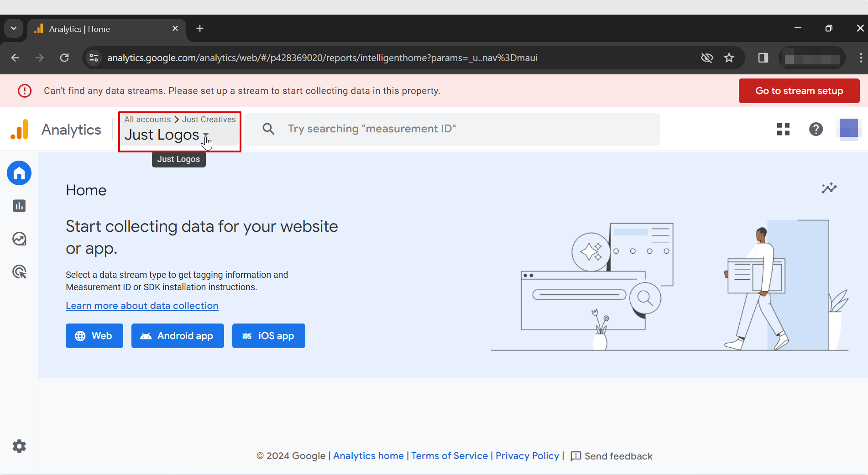Open the Explore icon in the sidebar

[x=19, y=239]
